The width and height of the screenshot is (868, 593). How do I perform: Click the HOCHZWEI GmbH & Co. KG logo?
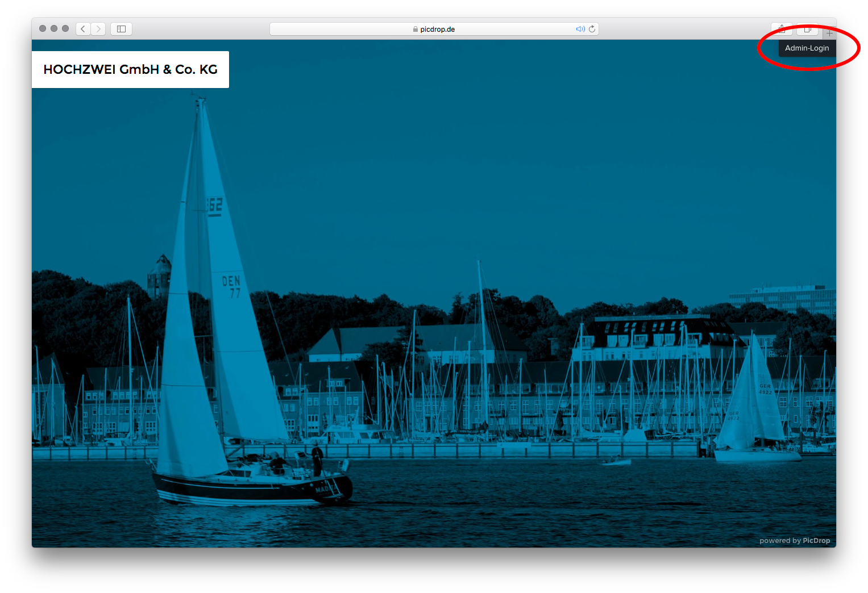pyautogui.click(x=130, y=70)
